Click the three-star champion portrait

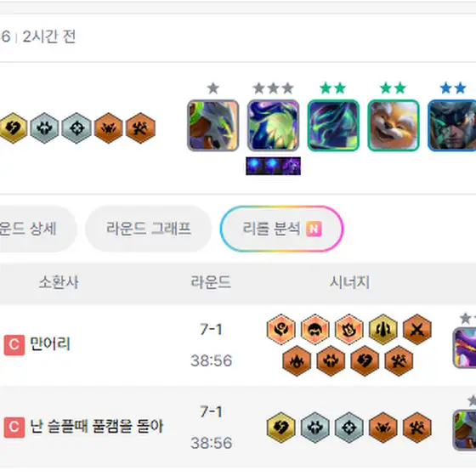tap(273, 126)
